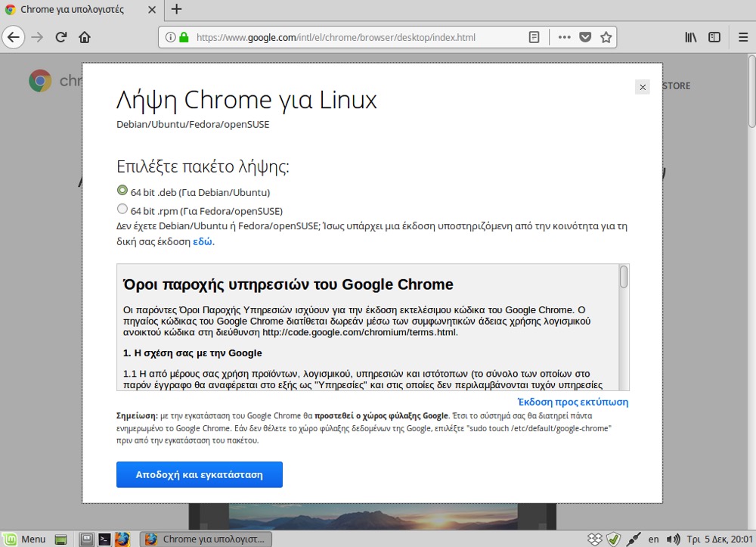This screenshot has height=547, width=756.
Task: Show the Firefox sidebar
Action: click(714, 37)
